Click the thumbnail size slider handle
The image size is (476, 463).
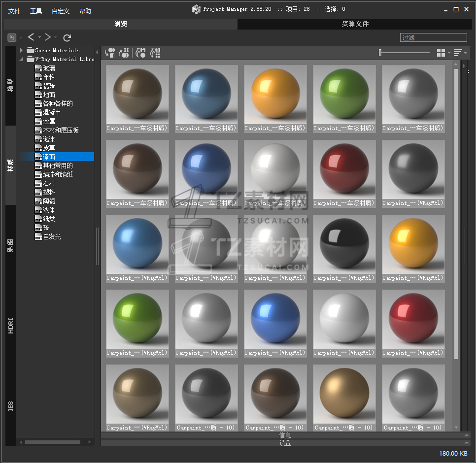(x=380, y=53)
